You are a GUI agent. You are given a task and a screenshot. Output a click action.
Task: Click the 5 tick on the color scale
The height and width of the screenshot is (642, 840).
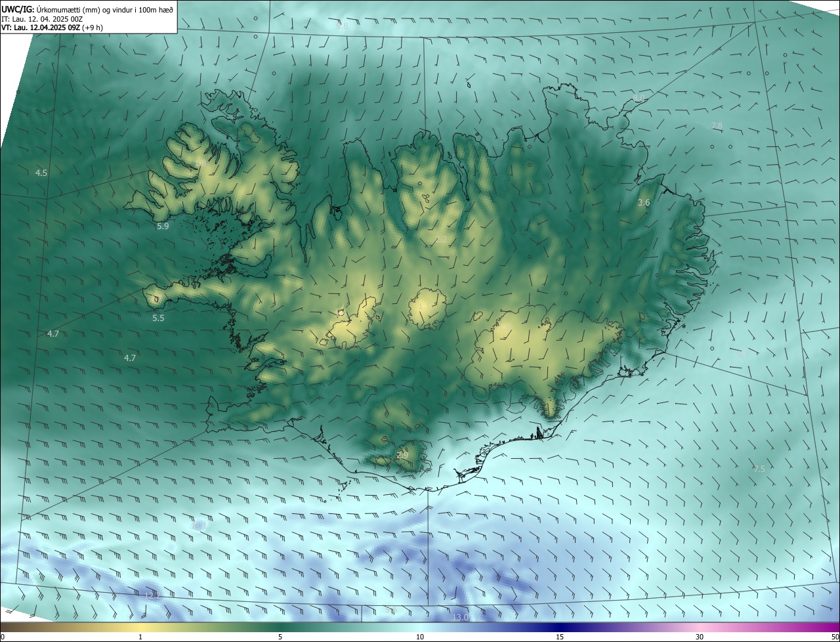pyautogui.click(x=280, y=637)
